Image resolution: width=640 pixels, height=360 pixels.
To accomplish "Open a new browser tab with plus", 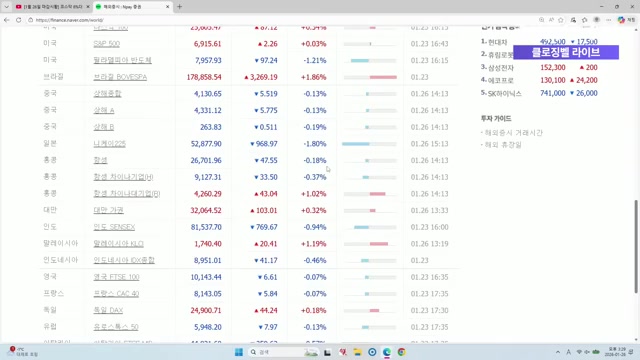I will [x=180, y=7].
